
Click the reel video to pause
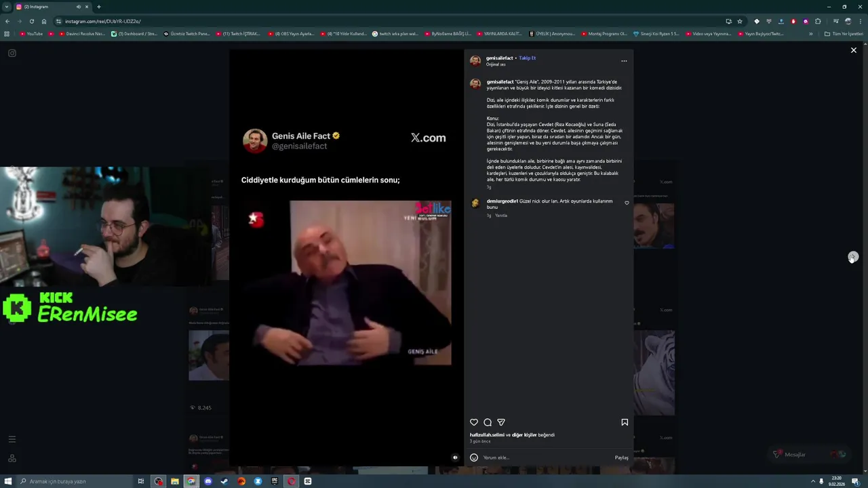point(346,258)
